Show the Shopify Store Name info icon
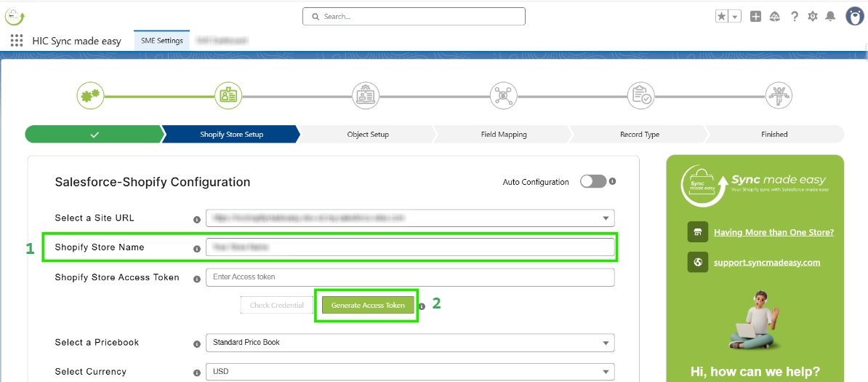 (196, 249)
